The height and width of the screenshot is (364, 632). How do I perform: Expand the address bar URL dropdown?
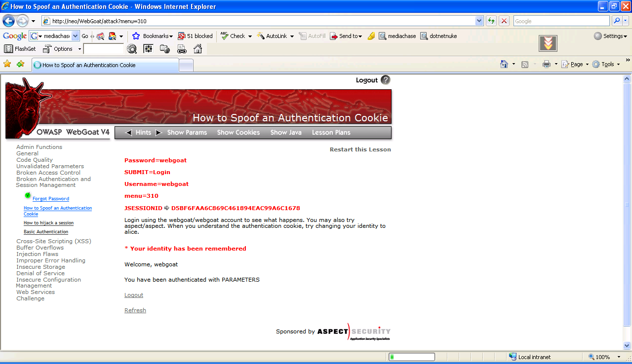[x=479, y=21]
